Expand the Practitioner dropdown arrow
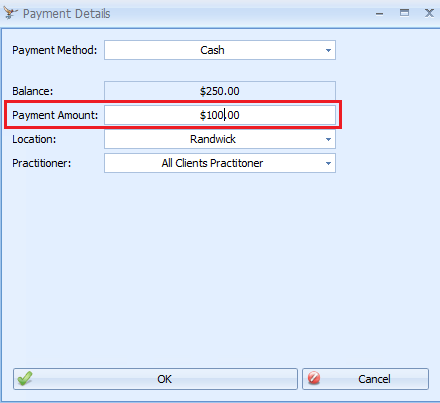The height and width of the screenshot is (403, 440). (x=328, y=163)
